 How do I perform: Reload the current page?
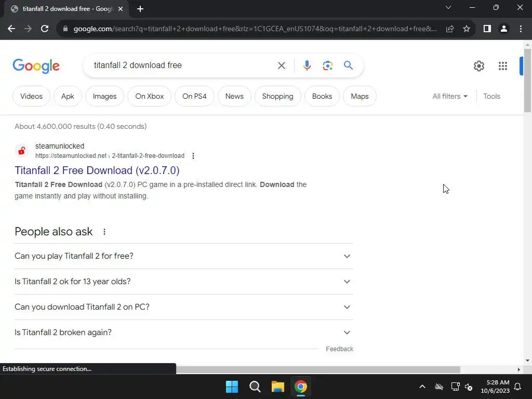tap(45, 29)
